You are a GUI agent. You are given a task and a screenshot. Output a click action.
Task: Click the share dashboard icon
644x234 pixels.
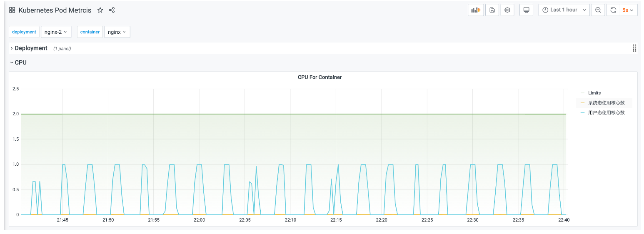pos(112,10)
